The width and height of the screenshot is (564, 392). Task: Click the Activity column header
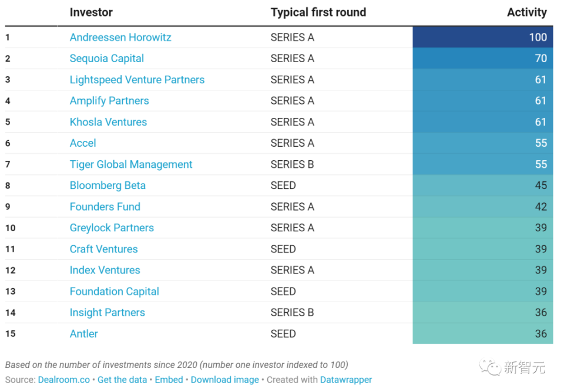tap(526, 12)
